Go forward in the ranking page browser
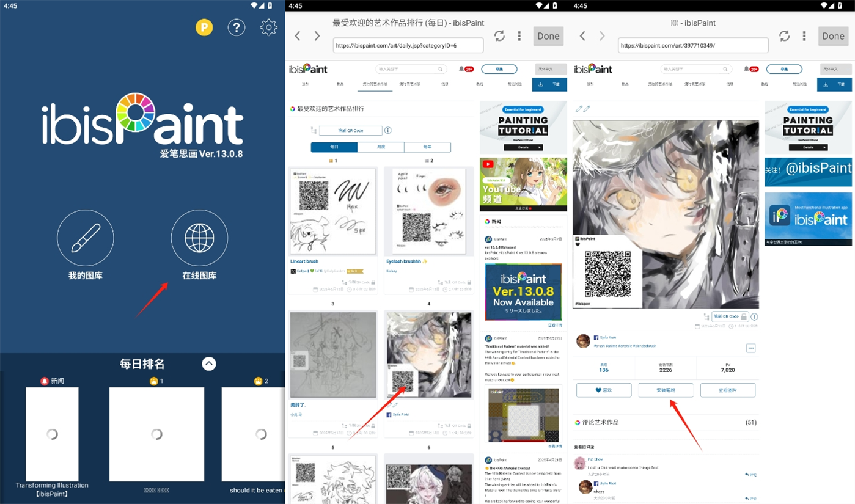 point(317,36)
